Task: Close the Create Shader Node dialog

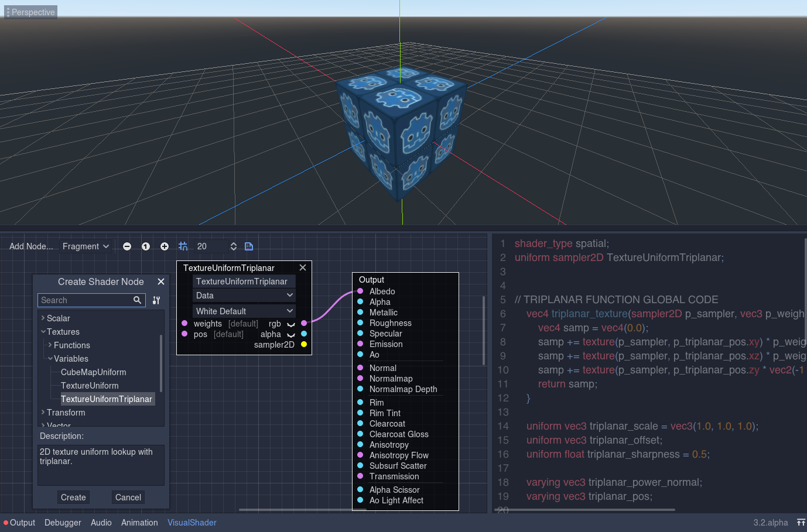Action: pos(161,282)
